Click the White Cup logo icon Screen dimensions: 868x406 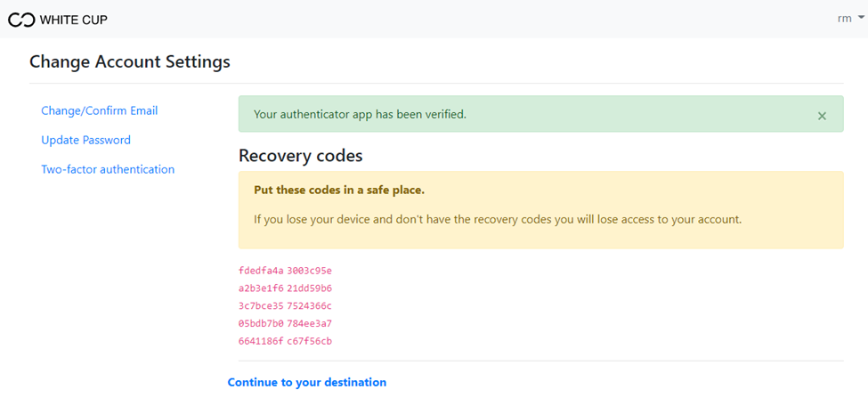pos(21,20)
